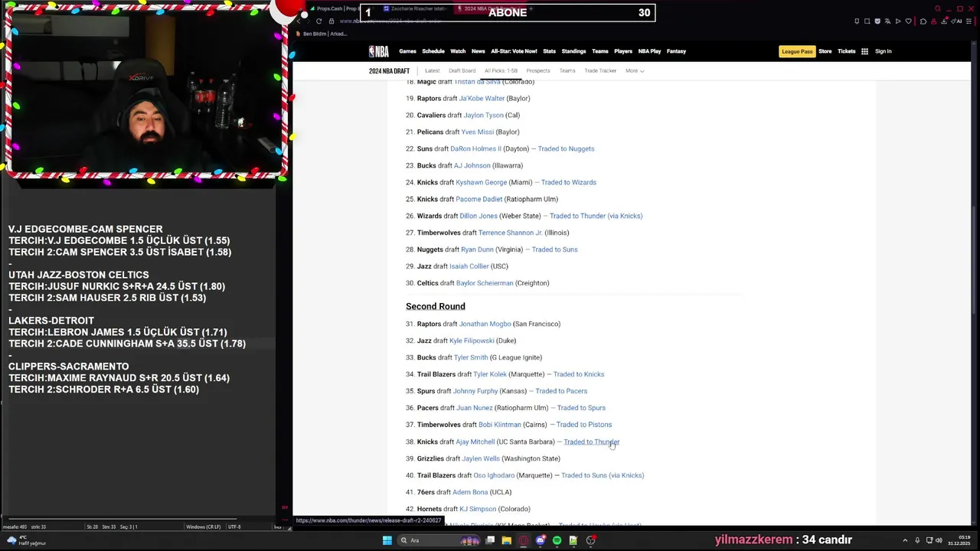This screenshot has height=551, width=980.
Task: Click the microphone icon in system tray
Action: coord(917,540)
